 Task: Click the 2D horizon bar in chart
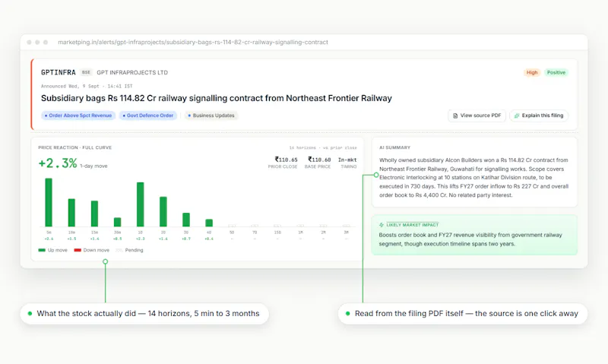coord(163,212)
